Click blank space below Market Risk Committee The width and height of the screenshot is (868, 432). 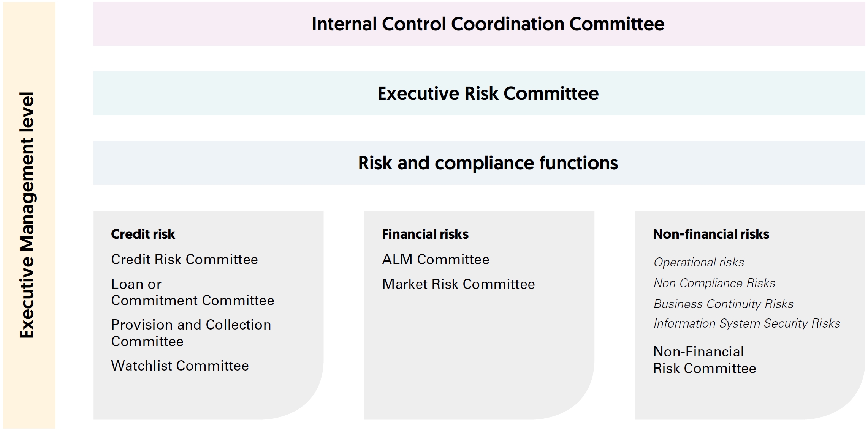point(471,349)
